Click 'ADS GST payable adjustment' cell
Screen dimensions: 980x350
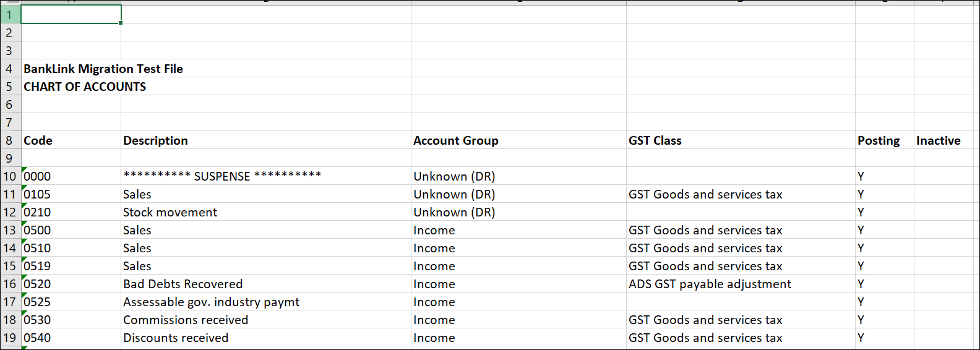(x=710, y=284)
